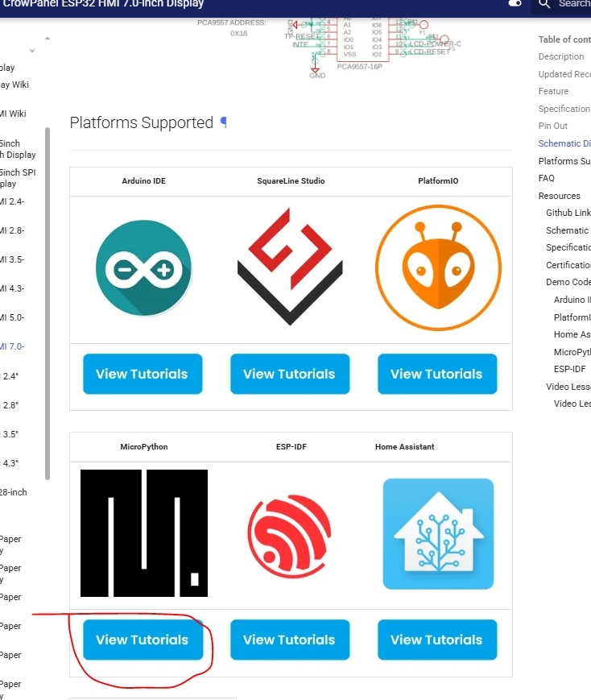
Task: Open PlatformIO demo code entry
Action: pos(572,317)
